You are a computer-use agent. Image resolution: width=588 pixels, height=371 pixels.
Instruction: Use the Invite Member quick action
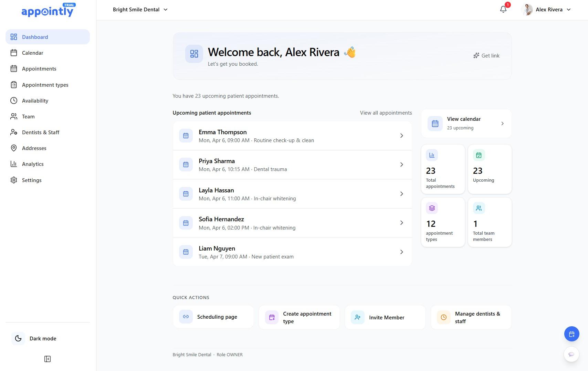pyautogui.click(x=385, y=317)
